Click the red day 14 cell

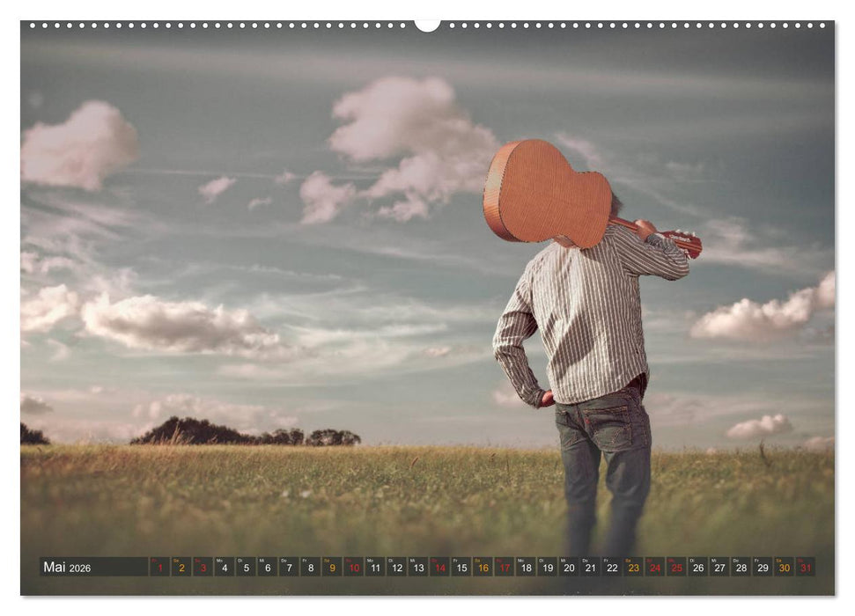coord(439,568)
